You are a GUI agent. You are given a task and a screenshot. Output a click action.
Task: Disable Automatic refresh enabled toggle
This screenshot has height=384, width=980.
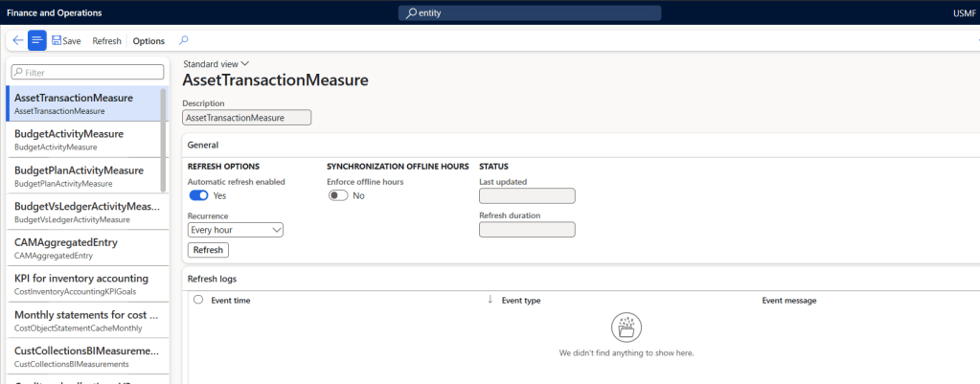pos(198,195)
